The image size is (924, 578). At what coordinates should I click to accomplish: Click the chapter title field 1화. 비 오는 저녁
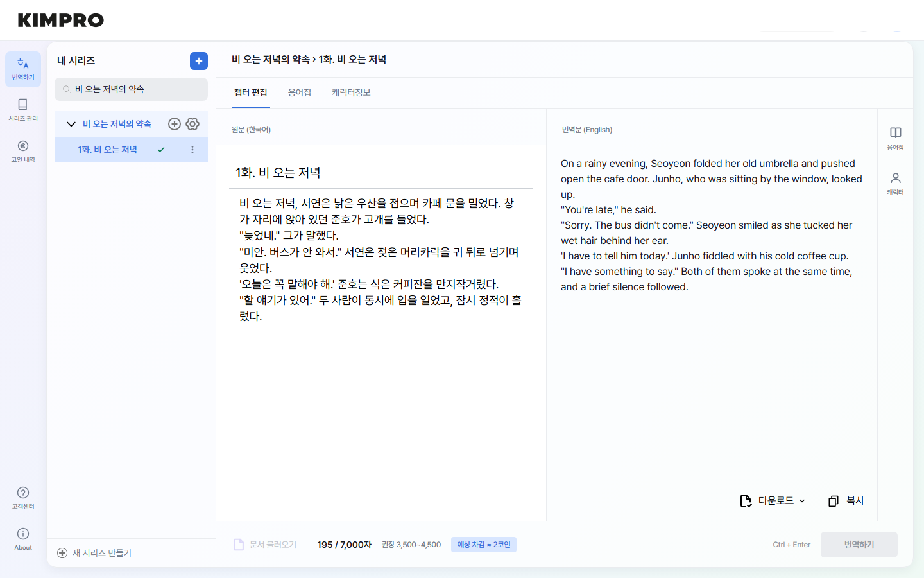pos(381,173)
